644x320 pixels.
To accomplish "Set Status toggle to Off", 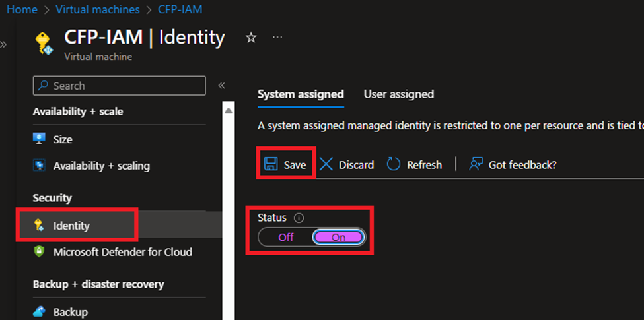I will 285,238.
